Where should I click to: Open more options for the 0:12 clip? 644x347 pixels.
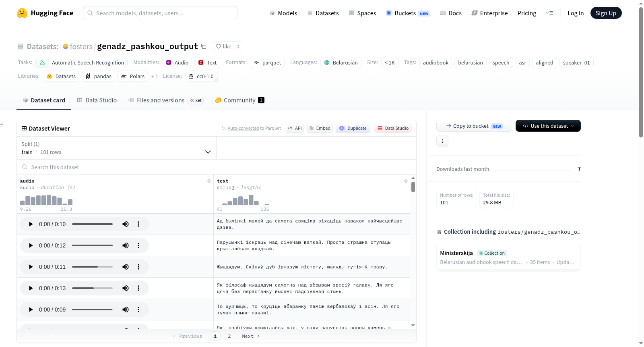coord(138,245)
